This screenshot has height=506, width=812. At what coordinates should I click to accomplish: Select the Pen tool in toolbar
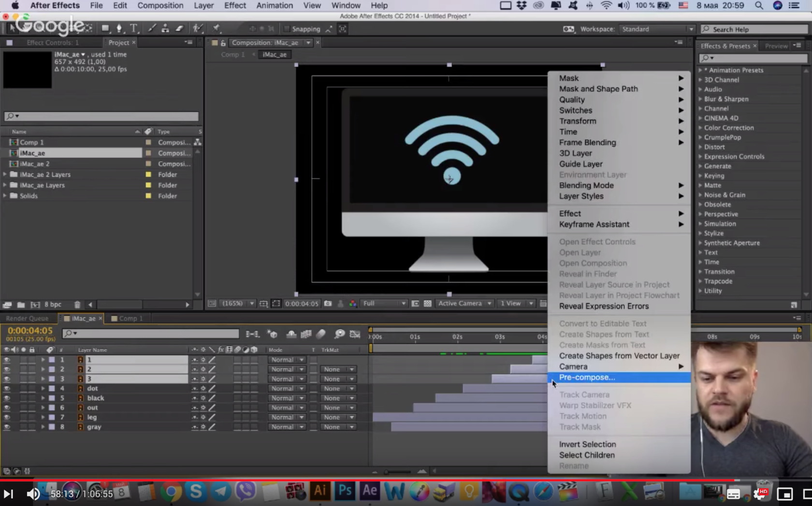[119, 29]
